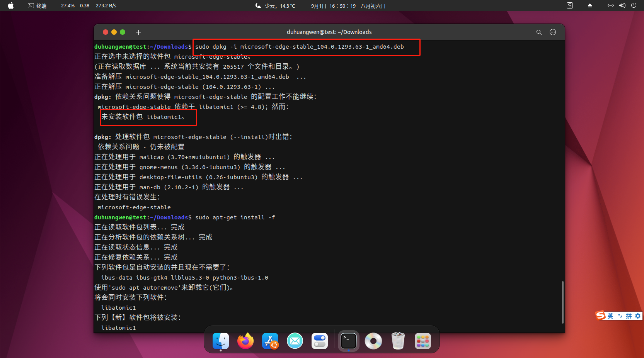Click the line 正在读取软件包列表... 完成

point(140,227)
